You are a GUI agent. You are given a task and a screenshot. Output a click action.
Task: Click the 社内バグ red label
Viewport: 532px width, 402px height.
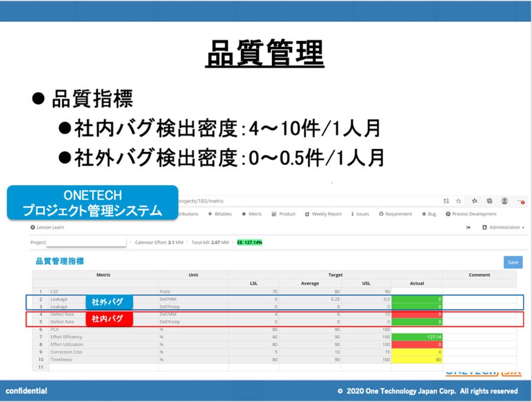(x=109, y=319)
